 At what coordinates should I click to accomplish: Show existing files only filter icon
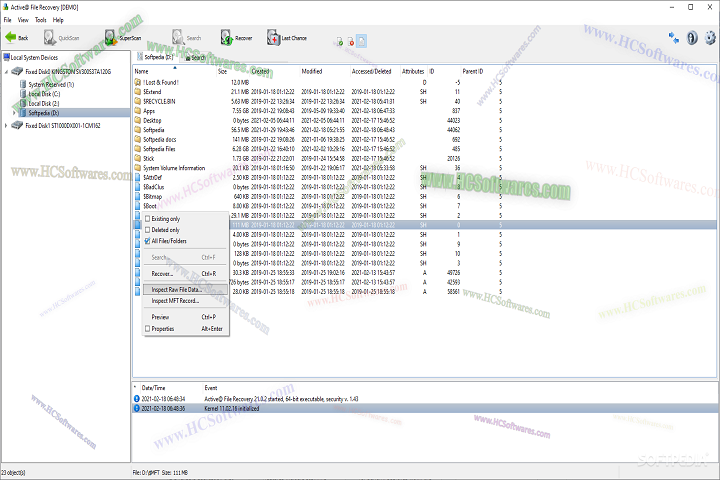tap(340, 42)
